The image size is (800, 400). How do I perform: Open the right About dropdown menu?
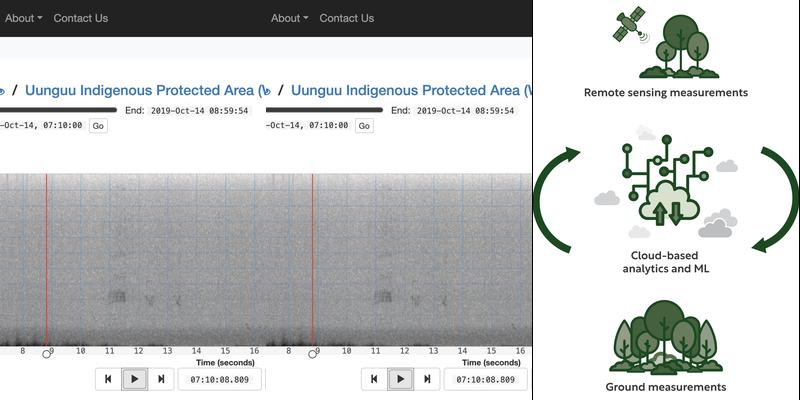click(289, 18)
